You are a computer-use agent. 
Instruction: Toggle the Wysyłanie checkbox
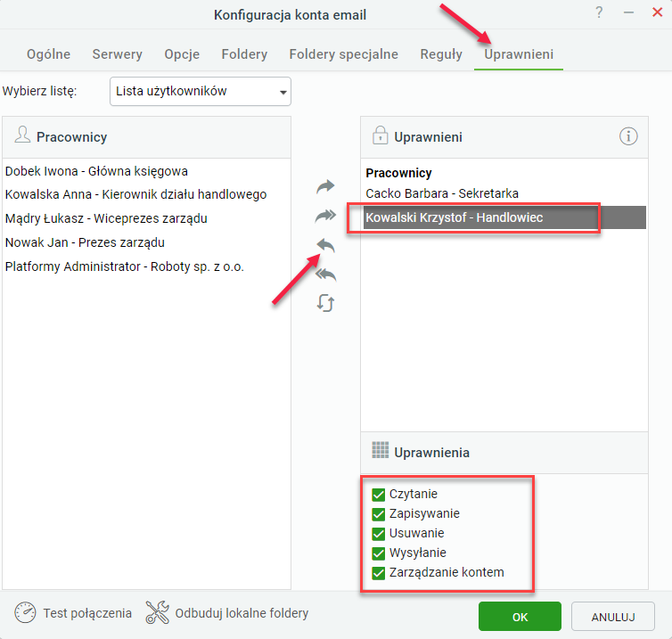pos(379,553)
